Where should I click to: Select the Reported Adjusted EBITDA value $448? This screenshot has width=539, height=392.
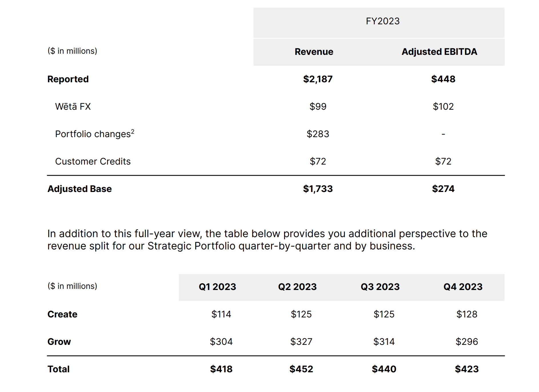[443, 79]
